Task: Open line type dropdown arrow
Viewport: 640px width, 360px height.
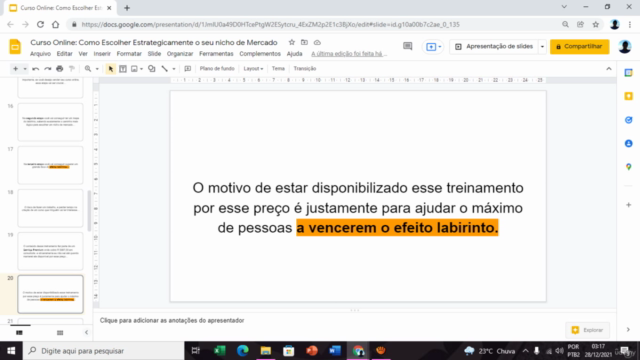Action: pos(174,69)
